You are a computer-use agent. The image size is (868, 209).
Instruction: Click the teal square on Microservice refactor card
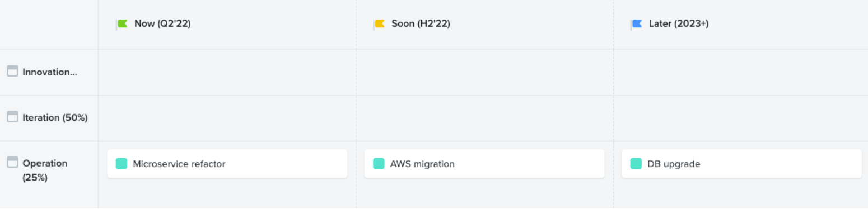click(122, 164)
